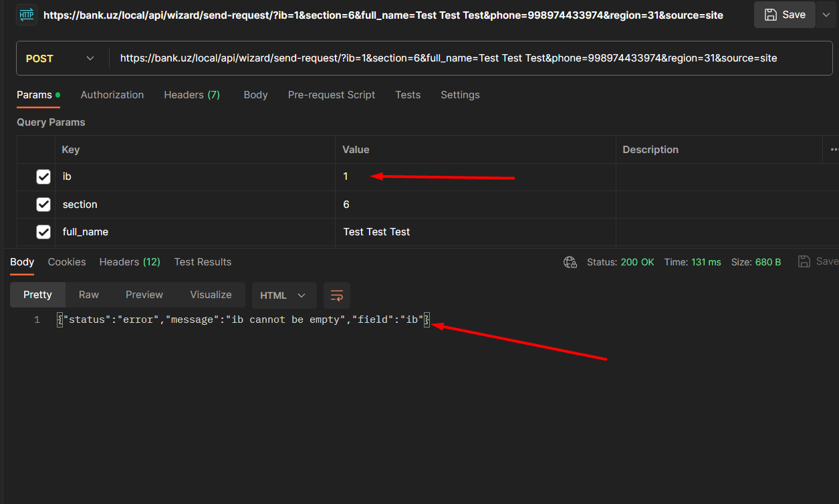Open the request Settings tab
Image resolution: width=839 pixels, height=504 pixels.
pos(460,95)
